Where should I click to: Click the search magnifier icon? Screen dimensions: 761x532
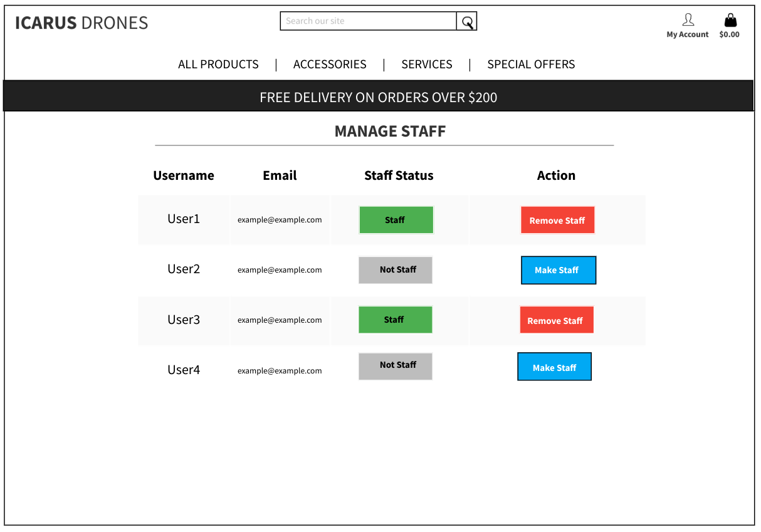coord(467,21)
